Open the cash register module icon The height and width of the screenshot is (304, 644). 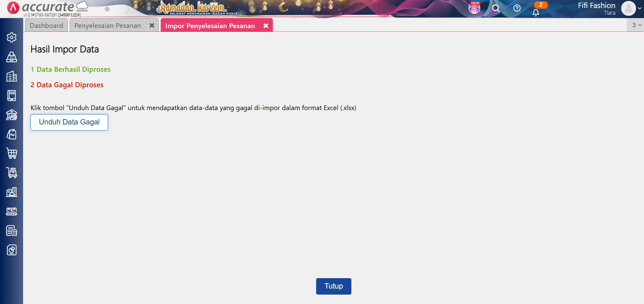(x=11, y=57)
